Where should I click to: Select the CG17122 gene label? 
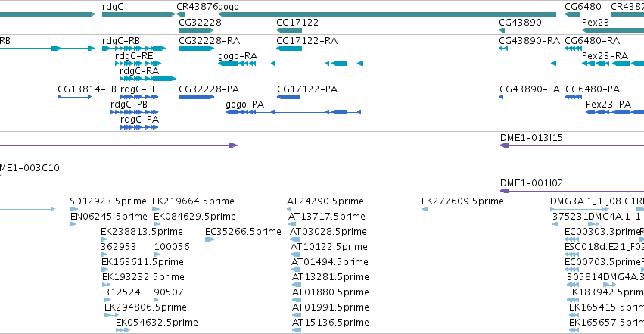297,23
